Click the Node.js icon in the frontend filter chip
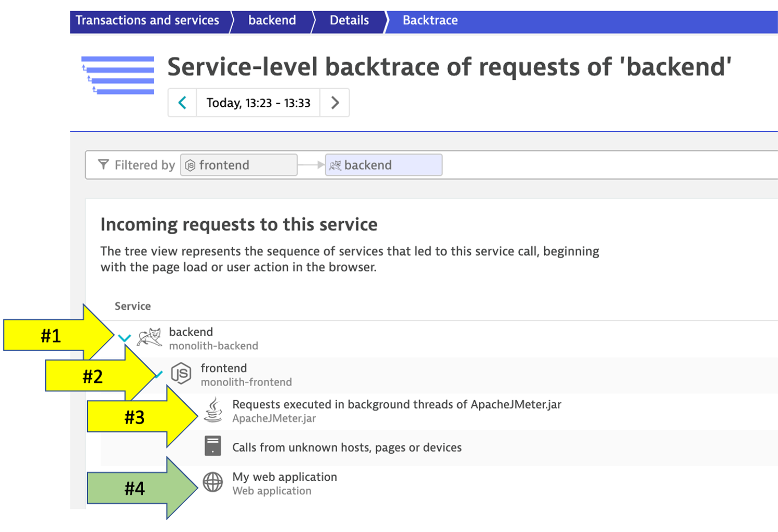 [190, 165]
